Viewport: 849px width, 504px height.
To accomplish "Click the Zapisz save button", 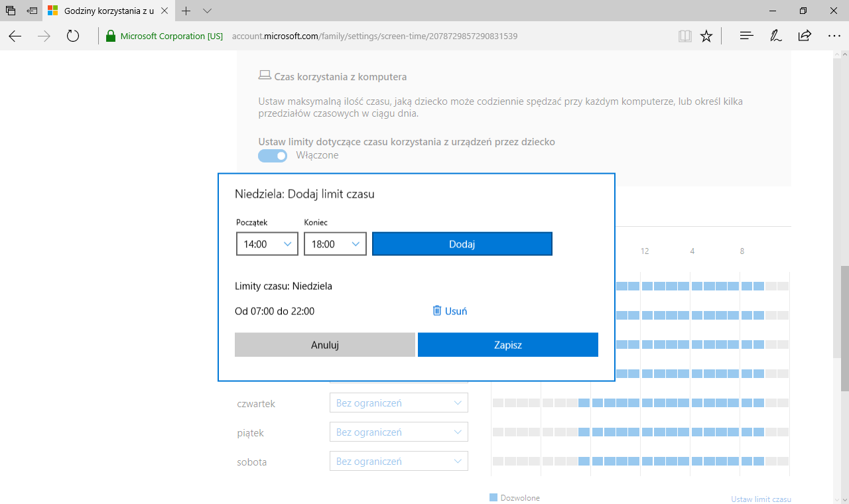I will (x=508, y=345).
